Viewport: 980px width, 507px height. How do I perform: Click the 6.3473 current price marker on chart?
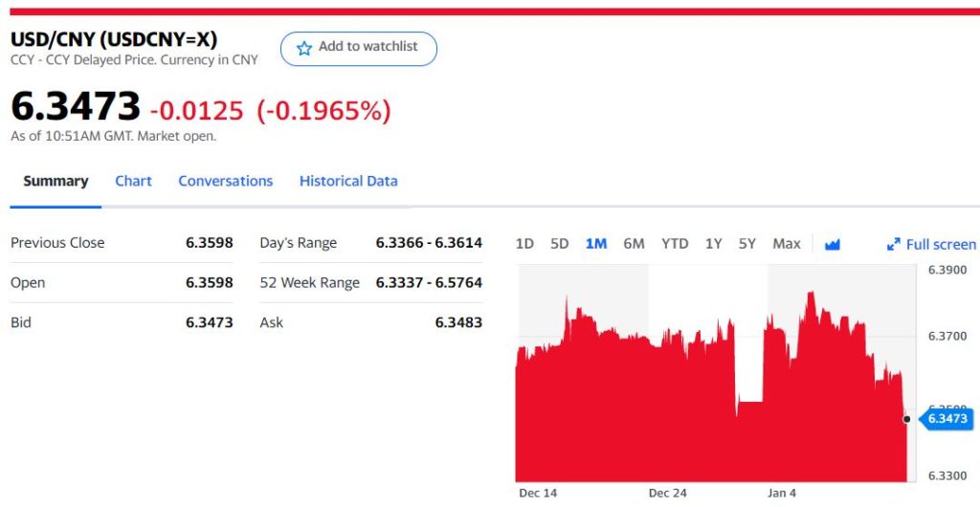pyautogui.click(x=946, y=419)
